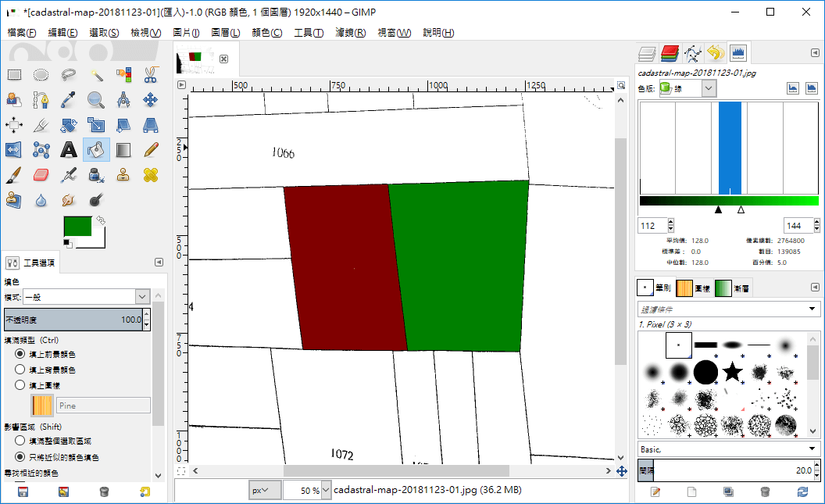Pick the Pencil tool in toolbox

(x=151, y=149)
